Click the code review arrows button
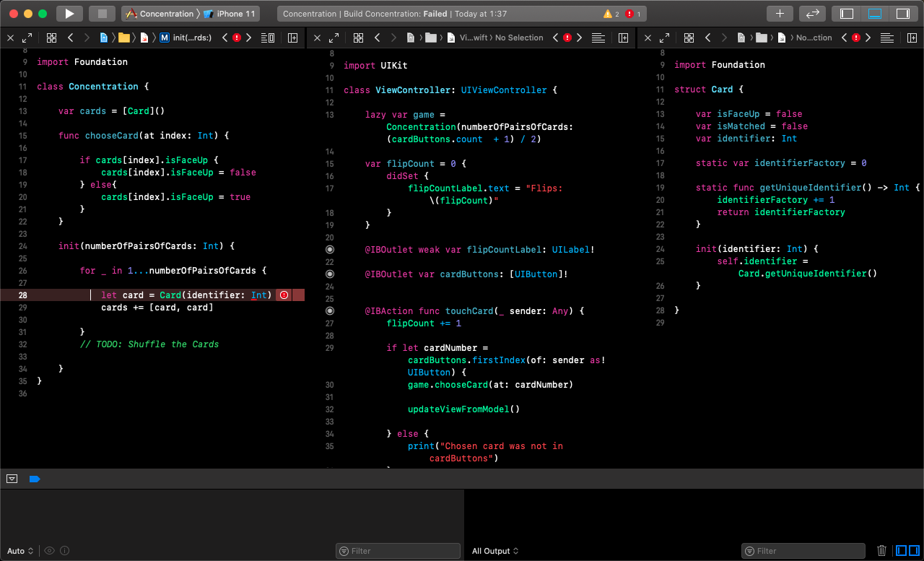Viewport: 924px width, 561px height. coord(812,14)
